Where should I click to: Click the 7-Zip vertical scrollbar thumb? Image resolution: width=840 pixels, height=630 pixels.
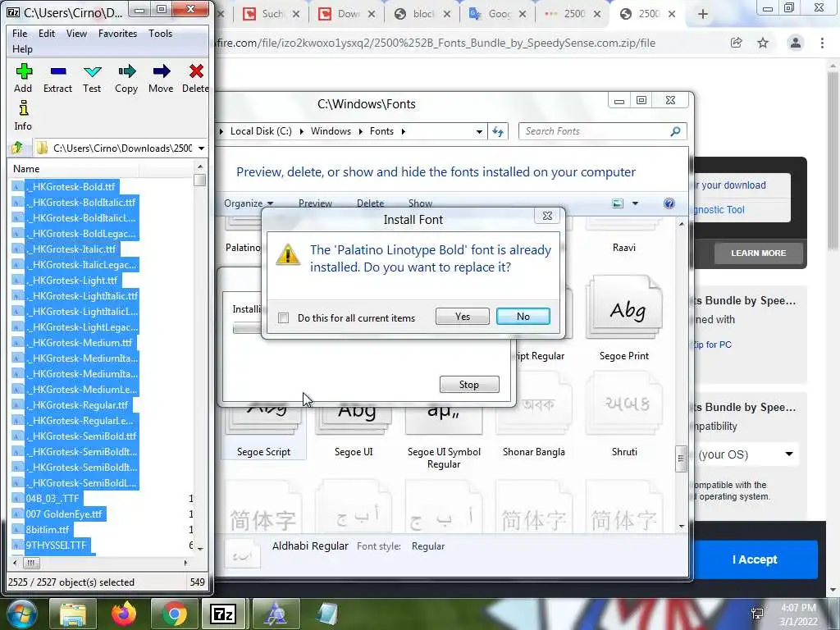[x=200, y=180]
